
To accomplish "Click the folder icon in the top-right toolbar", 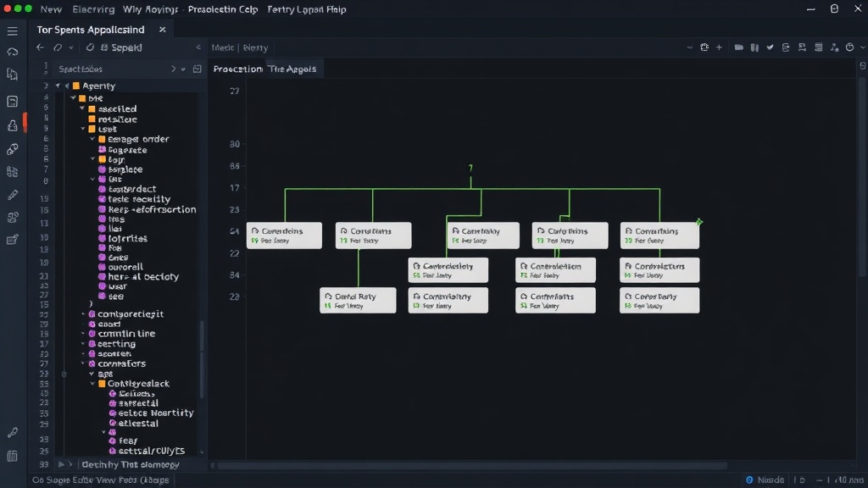I will click(x=738, y=47).
